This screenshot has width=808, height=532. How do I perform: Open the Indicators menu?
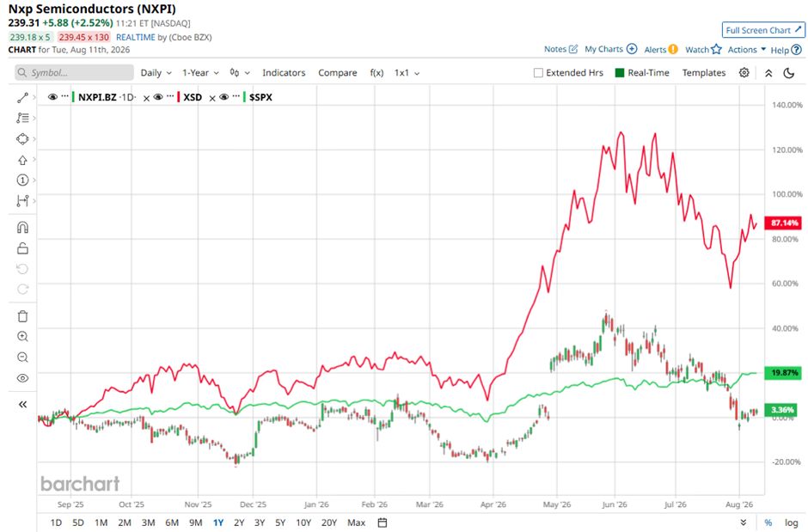(x=284, y=72)
